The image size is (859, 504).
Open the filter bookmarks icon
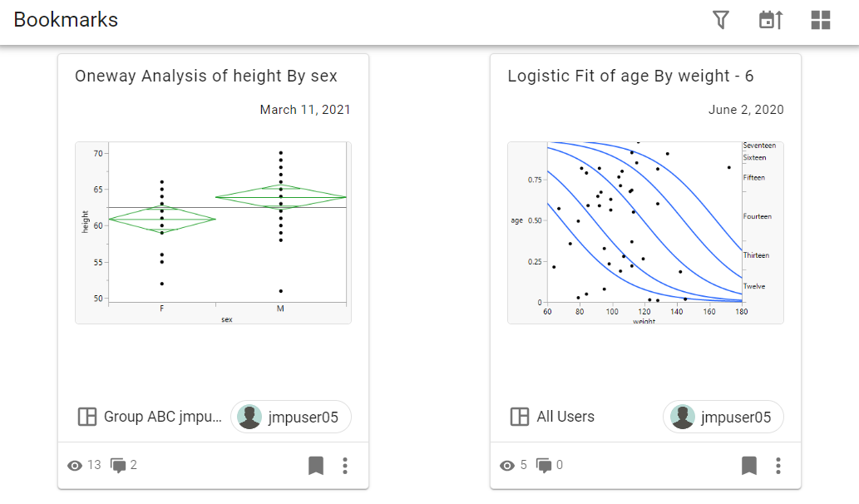[721, 20]
